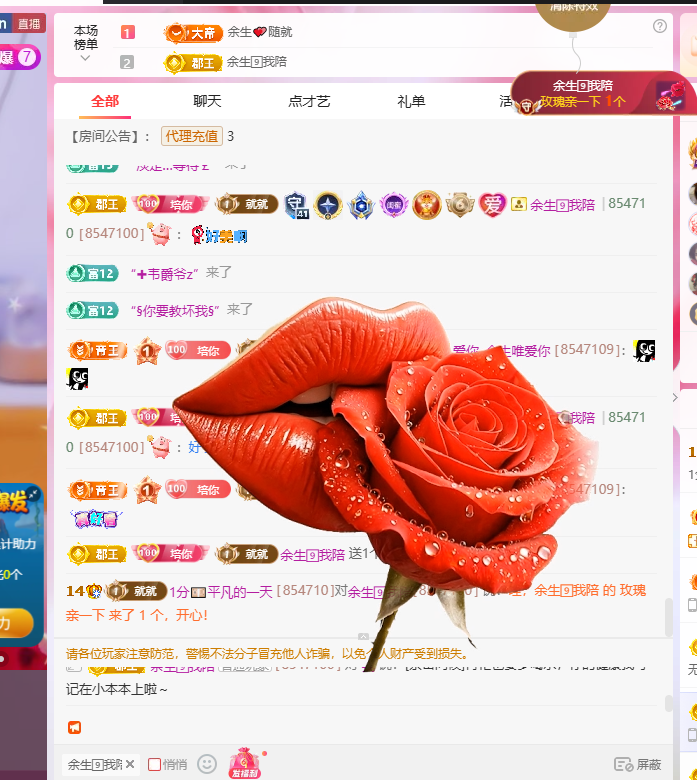
Task: Click the fraud warning notice text
Action: pos(267,654)
